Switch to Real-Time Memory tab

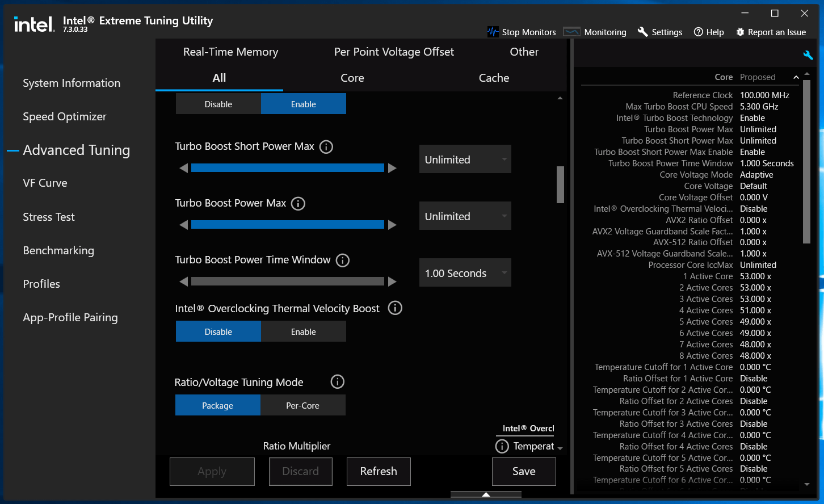point(230,52)
